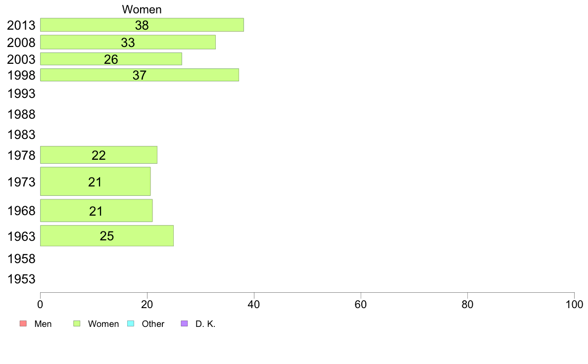Select the 1973 bar showing 21
588x364 pixels.
[95, 182]
